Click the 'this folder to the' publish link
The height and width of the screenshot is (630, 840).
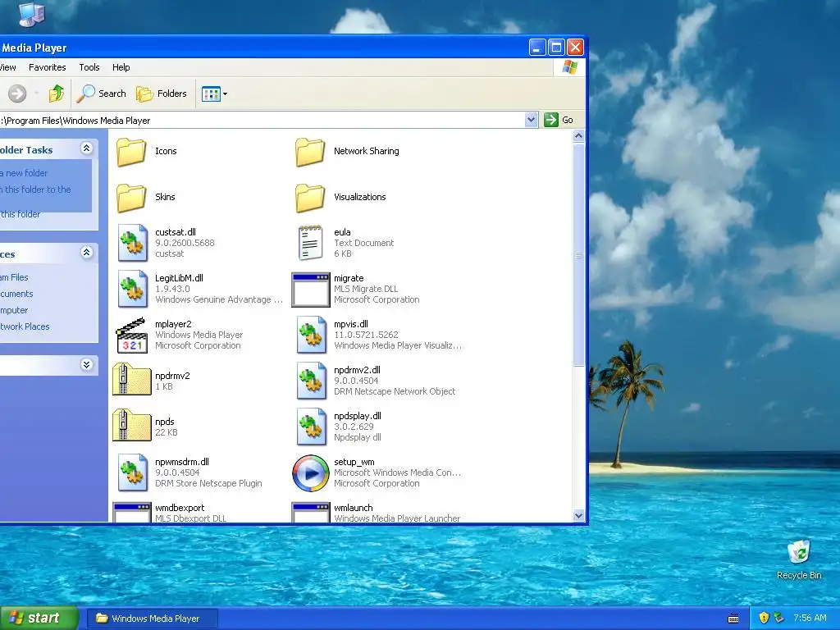[35, 189]
